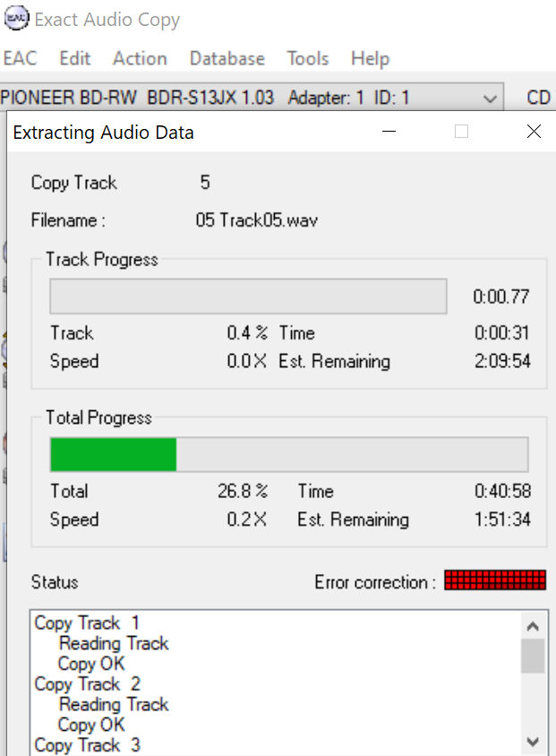Open the Help menu
This screenshot has height=756, width=556.
(x=370, y=58)
